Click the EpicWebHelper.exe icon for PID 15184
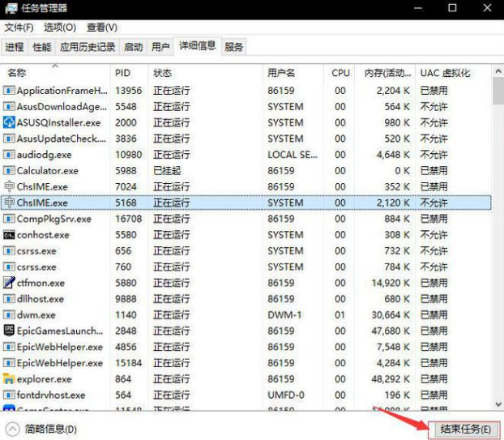 pos(9,363)
